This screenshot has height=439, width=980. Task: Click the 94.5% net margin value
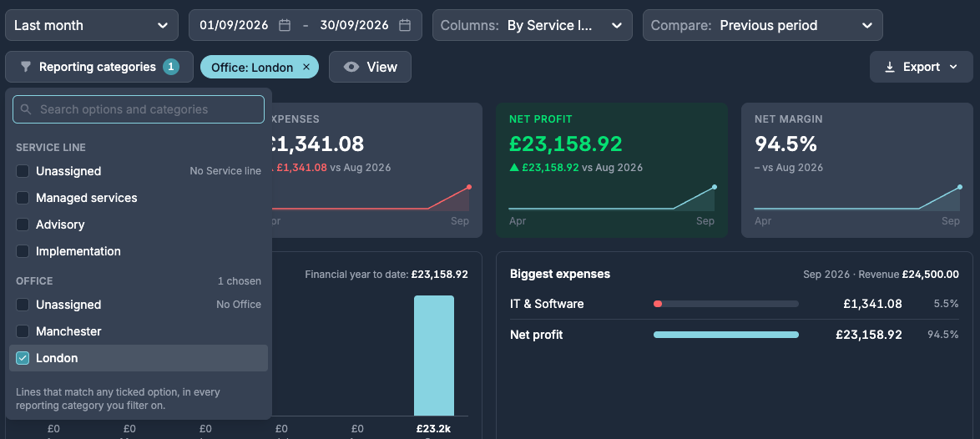coord(786,144)
